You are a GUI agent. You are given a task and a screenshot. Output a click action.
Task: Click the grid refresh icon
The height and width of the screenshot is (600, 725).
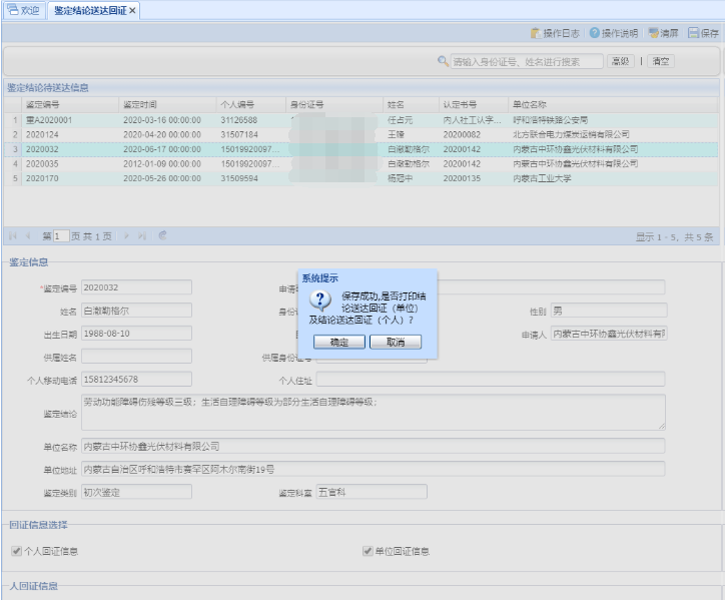(162, 237)
